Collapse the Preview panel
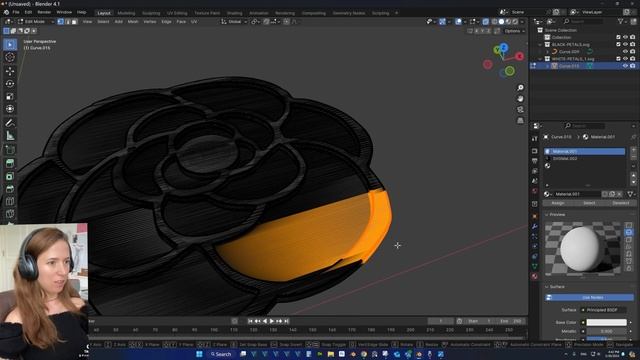This screenshot has width=640, height=360. (547, 215)
